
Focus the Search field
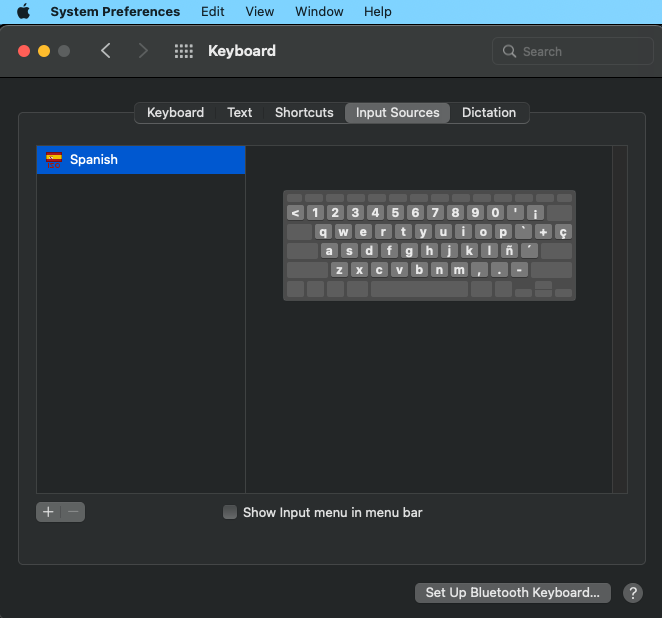(x=572, y=51)
